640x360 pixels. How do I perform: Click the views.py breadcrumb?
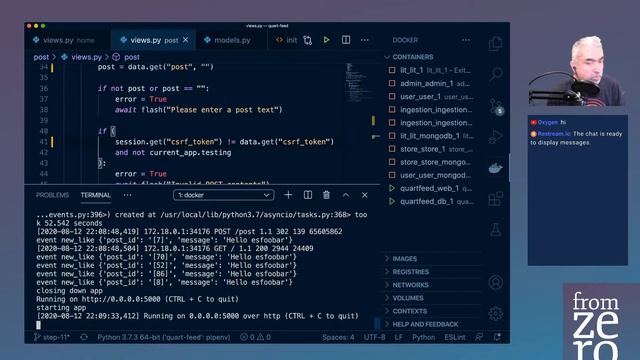(x=82, y=57)
